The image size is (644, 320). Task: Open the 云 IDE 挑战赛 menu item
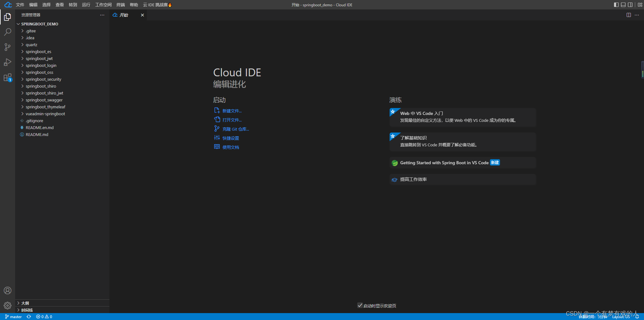coord(158,5)
